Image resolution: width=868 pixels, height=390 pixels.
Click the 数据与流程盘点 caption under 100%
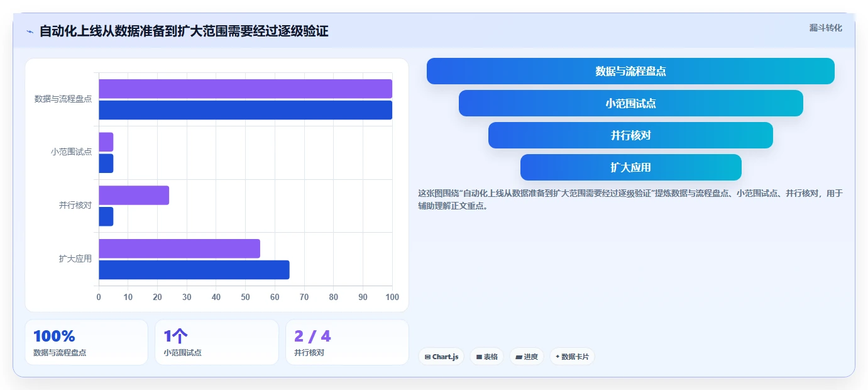tap(60, 353)
